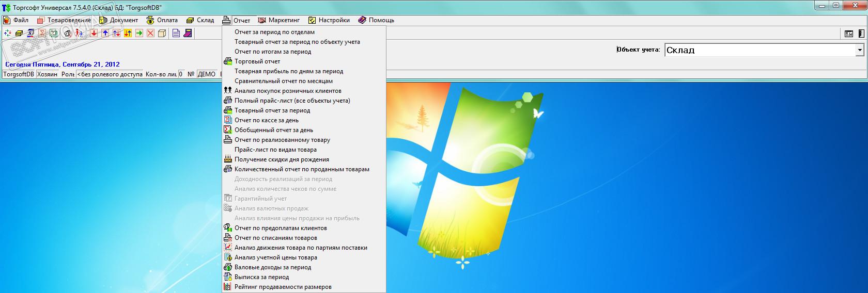Click the calendar grid icon near top-right
This screenshot has height=293, width=868.
849,34
